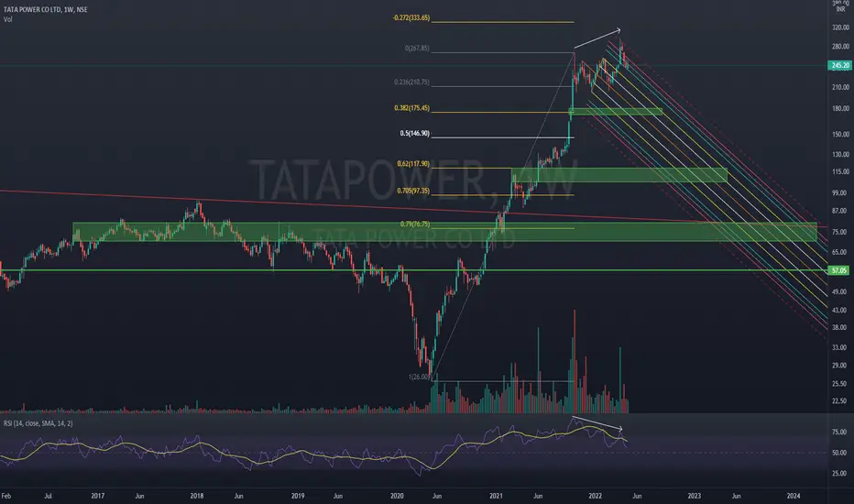Image resolution: width=854 pixels, height=504 pixels.
Task: Click the 130.00 price axis label
Action: tap(840, 155)
